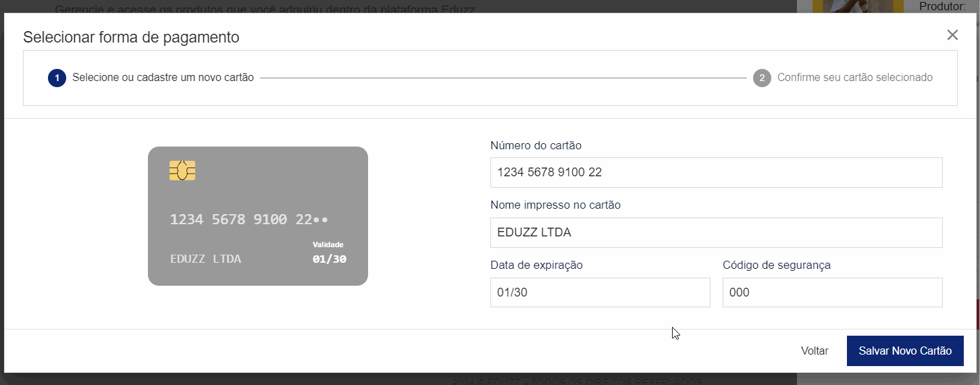Click the 'Data de expiração' label
This screenshot has width=980, height=385.
pyautogui.click(x=536, y=265)
